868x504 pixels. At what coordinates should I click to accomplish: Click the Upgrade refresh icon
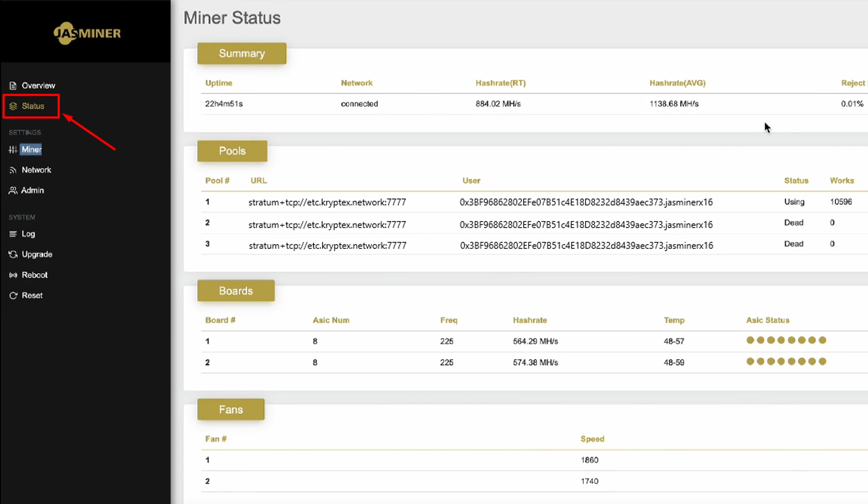[x=13, y=254]
